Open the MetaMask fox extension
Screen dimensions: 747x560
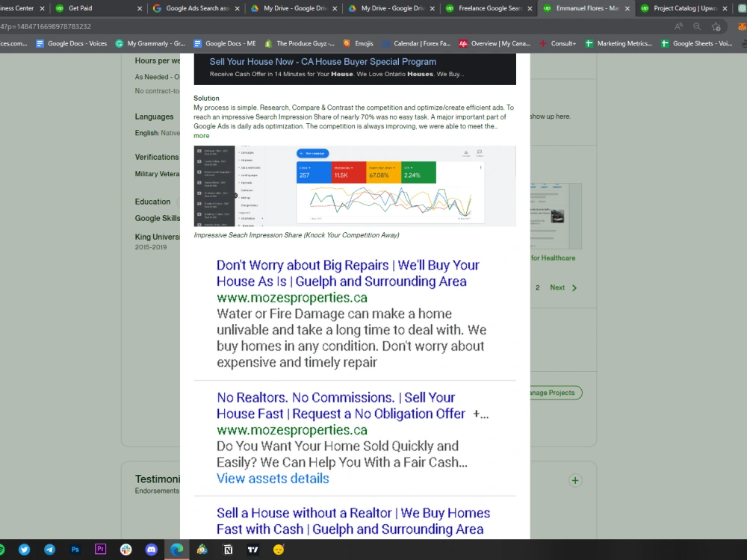[x=742, y=27]
